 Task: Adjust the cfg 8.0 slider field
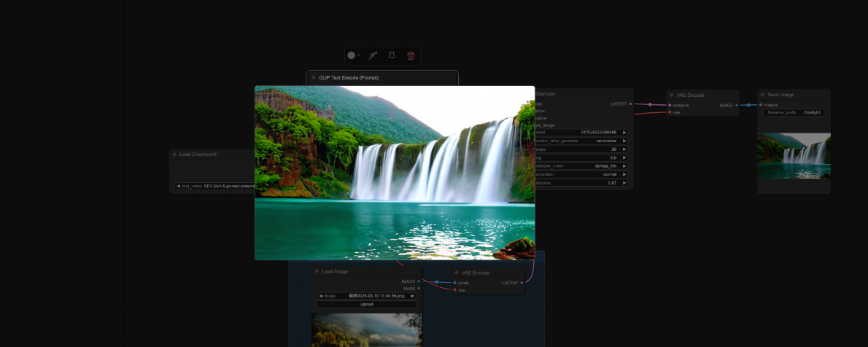pos(581,157)
